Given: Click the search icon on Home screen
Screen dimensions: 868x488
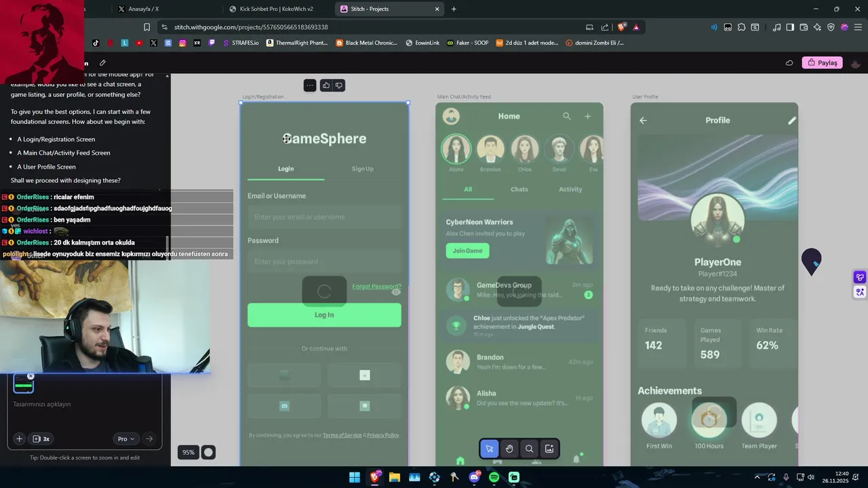Looking at the screenshot, I should click(x=567, y=117).
